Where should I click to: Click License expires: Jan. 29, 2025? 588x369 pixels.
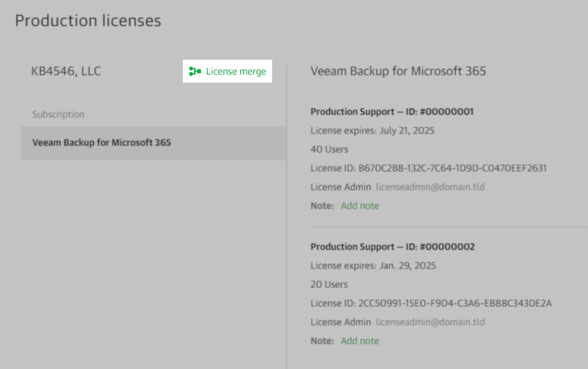(x=373, y=265)
